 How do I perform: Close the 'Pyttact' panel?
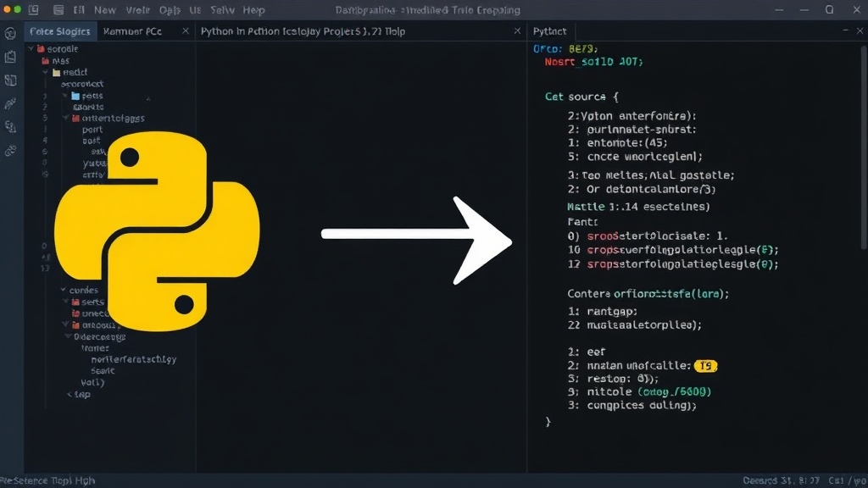click(x=860, y=31)
